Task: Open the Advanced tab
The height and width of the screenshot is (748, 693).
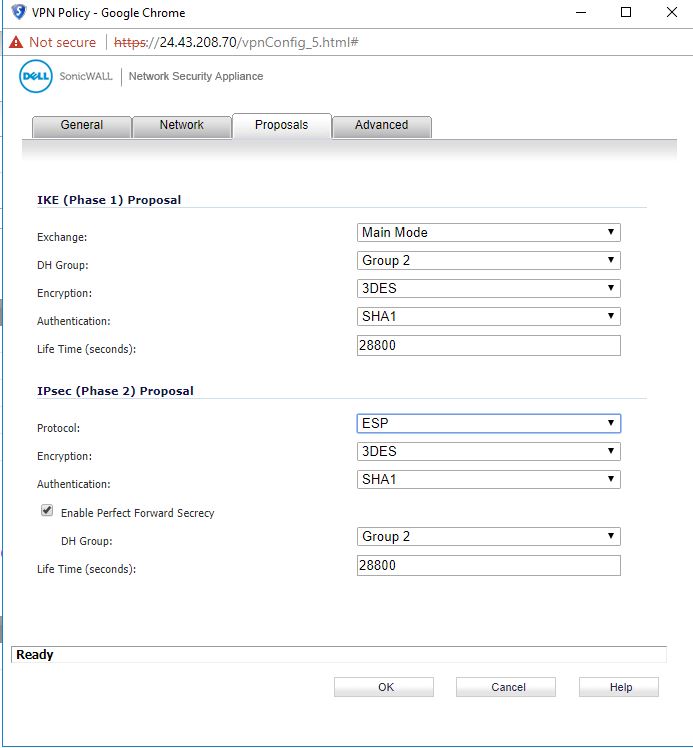Action: (x=381, y=126)
